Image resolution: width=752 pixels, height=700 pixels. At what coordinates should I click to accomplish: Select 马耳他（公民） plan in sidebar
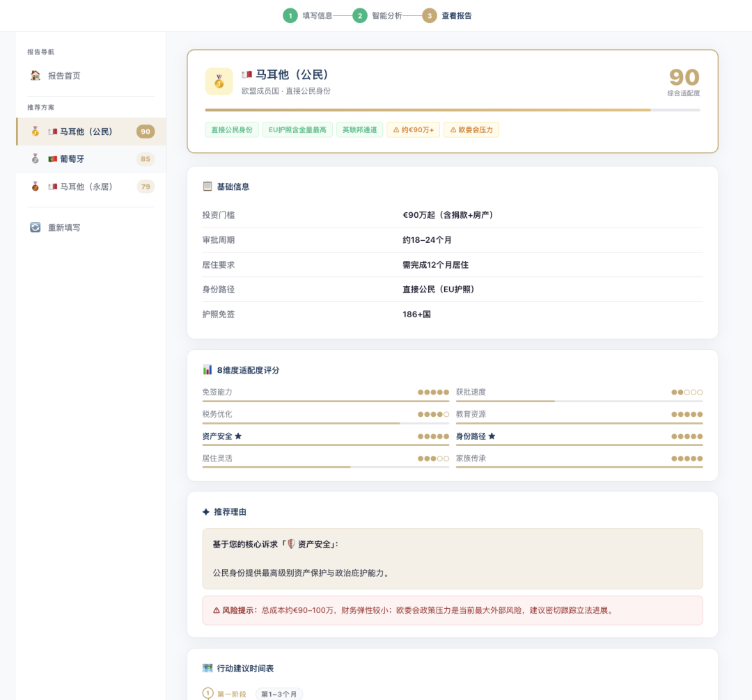click(x=91, y=132)
